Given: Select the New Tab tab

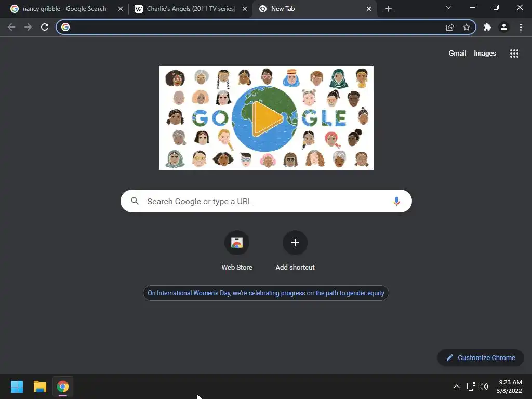Looking at the screenshot, I should pos(315,9).
